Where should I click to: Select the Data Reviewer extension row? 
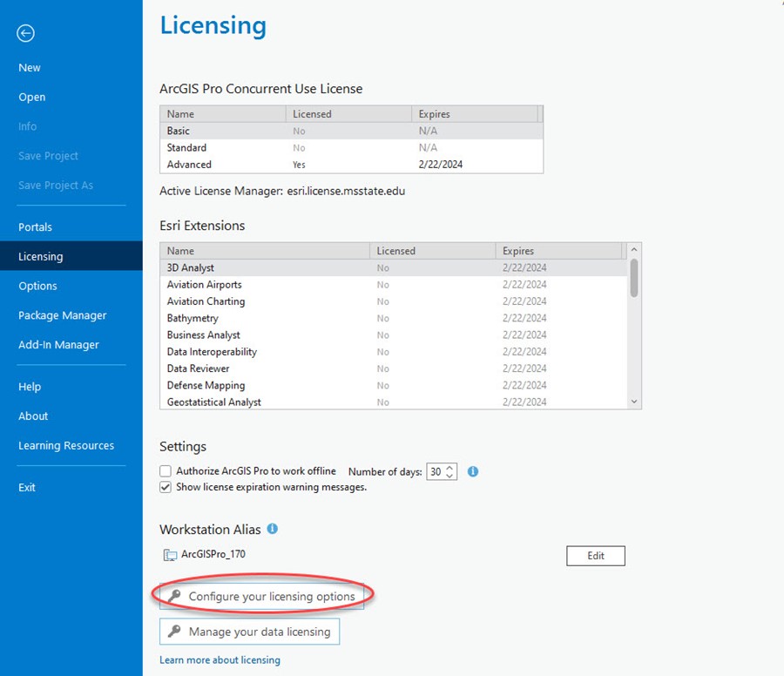coord(394,368)
